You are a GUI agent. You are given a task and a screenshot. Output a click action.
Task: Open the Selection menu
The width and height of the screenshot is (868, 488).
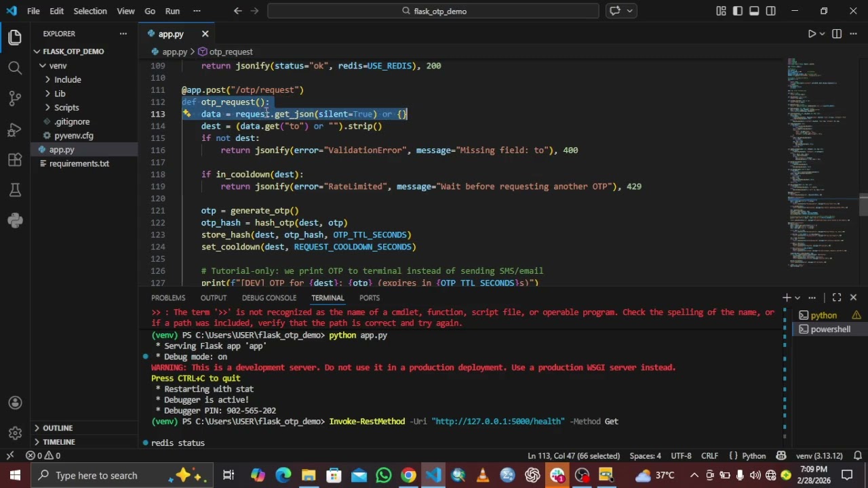tap(90, 11)
